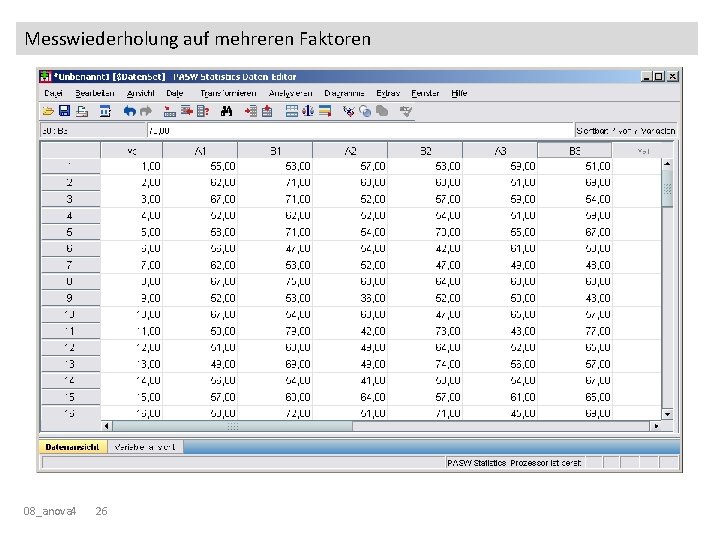Viewport: 720px width, 540px height.
Task: Open the Ansicht menu
Action: coord(141,93)
